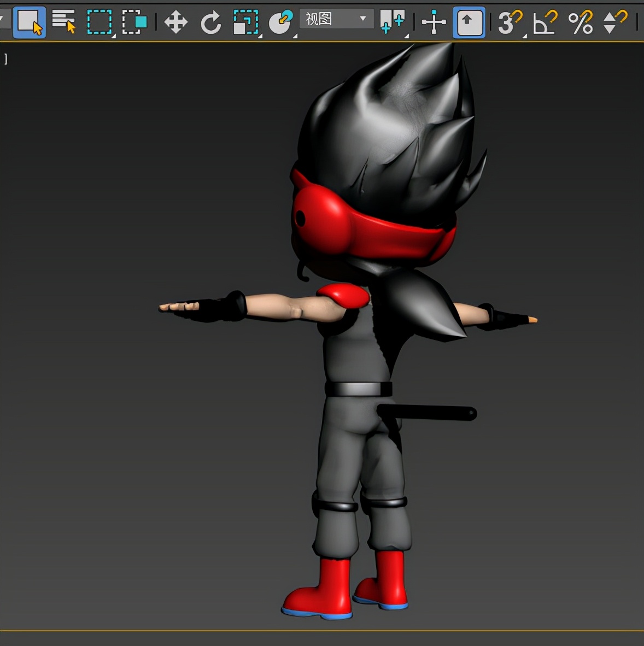Open the Use Pivot Point Center flyout
Screen dimensions: 644x646
coord(393,22)
